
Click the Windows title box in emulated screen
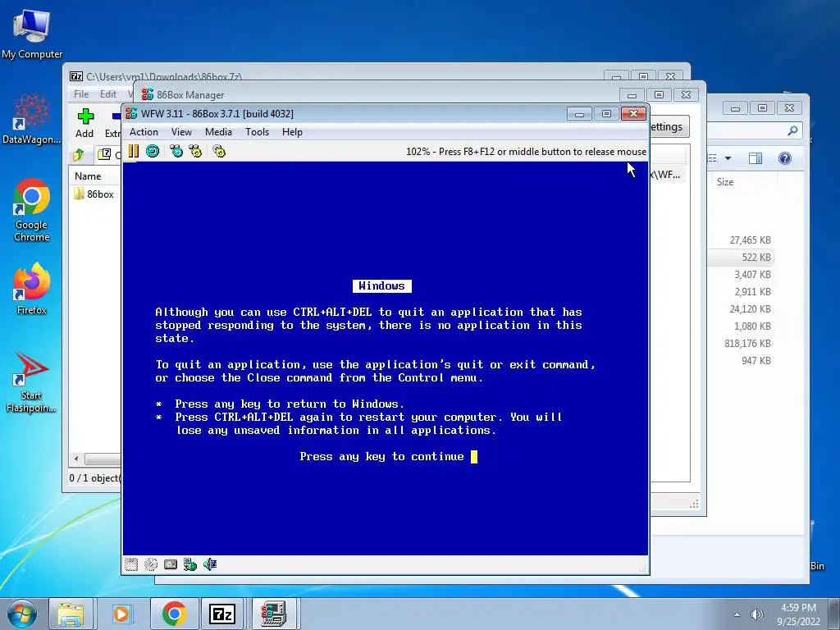pyautogui.click(x=382, y=286)
